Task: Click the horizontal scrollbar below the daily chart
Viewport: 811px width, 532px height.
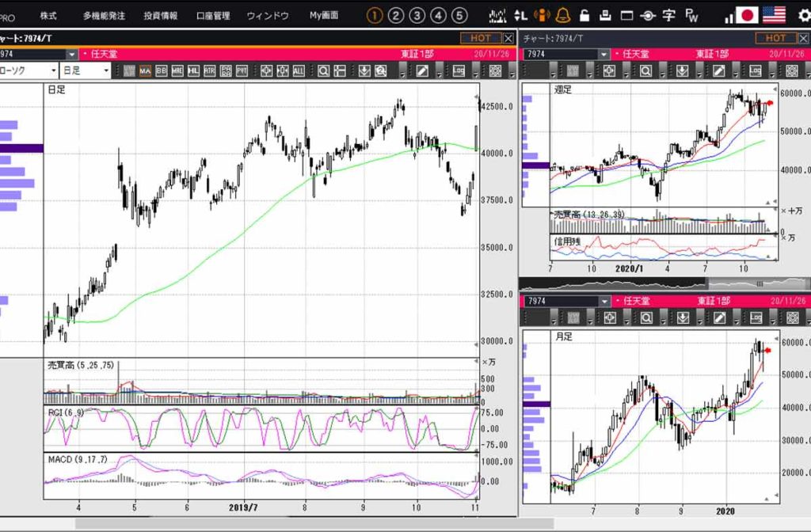Action: coord(277,524)
